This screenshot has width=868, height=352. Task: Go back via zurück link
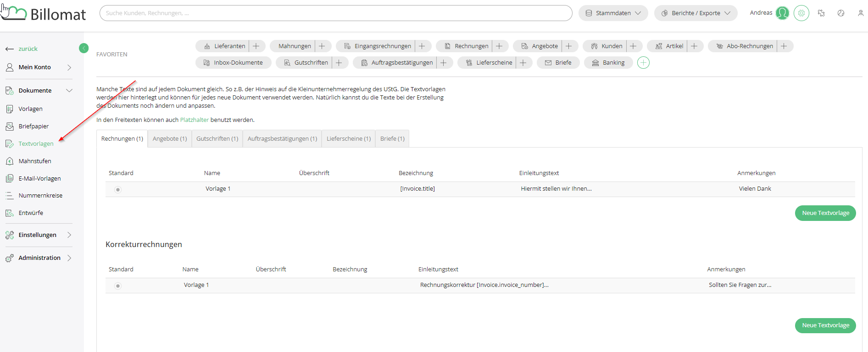click(x=28, y=49)
